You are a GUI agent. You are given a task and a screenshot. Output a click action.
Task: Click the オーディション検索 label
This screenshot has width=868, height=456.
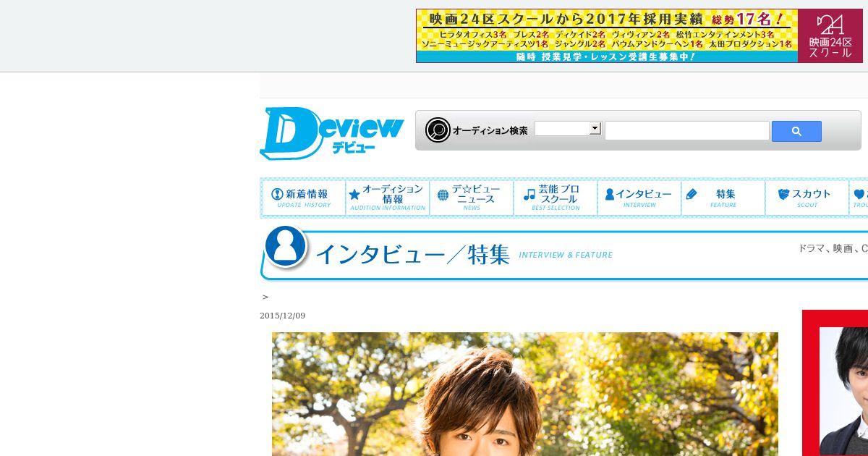tap(490, 131)
